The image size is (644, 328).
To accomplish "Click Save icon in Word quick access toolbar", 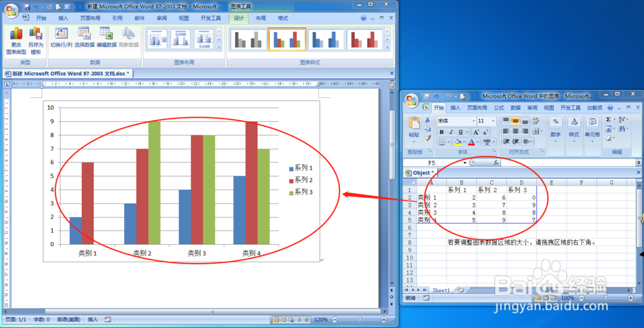I will pos(27,7).
